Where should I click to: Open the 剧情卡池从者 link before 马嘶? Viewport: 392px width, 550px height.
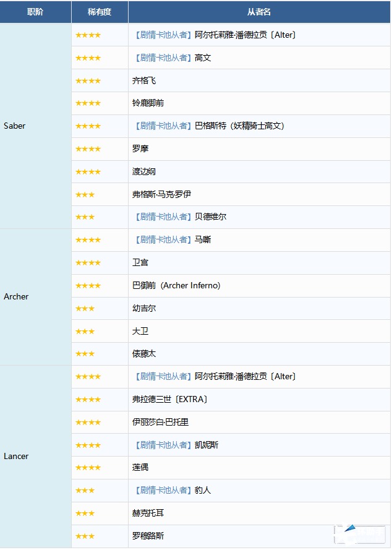pyautogui.click(x=163, y=240)
